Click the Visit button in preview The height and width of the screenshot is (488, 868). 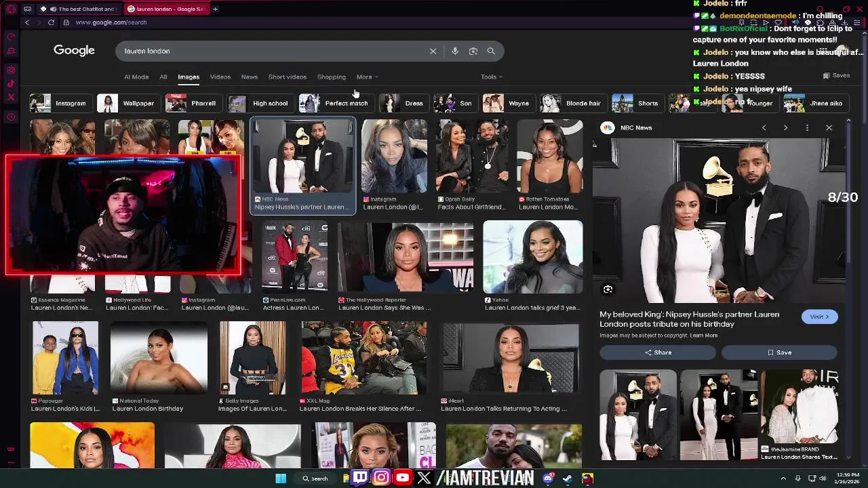pyautogui.click(x=819, y=317)
